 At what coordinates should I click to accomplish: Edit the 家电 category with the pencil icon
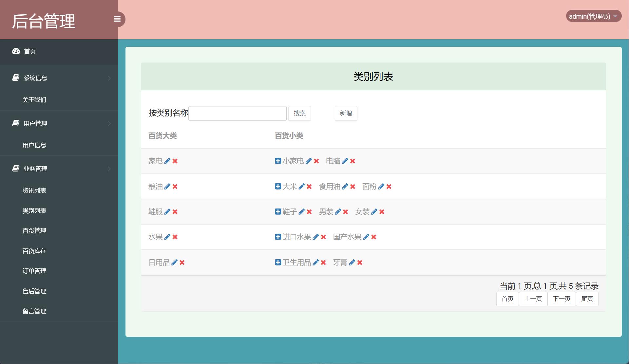click(x=167, y=161)
